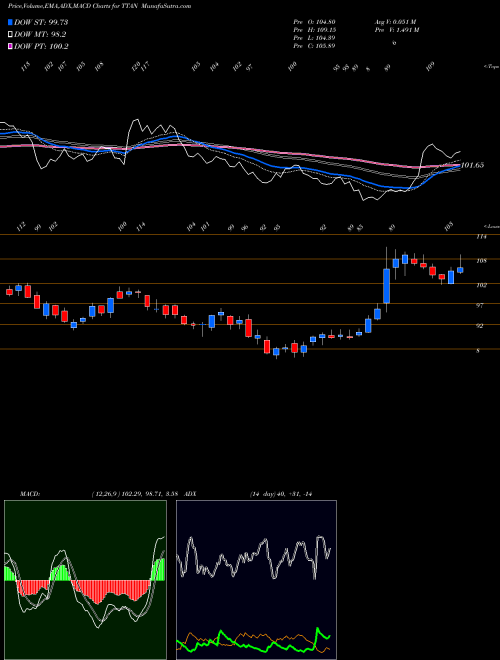The image size is (500, 660).
Task: Click the Pre L: 104.39 value
Action: pos(314,38)
